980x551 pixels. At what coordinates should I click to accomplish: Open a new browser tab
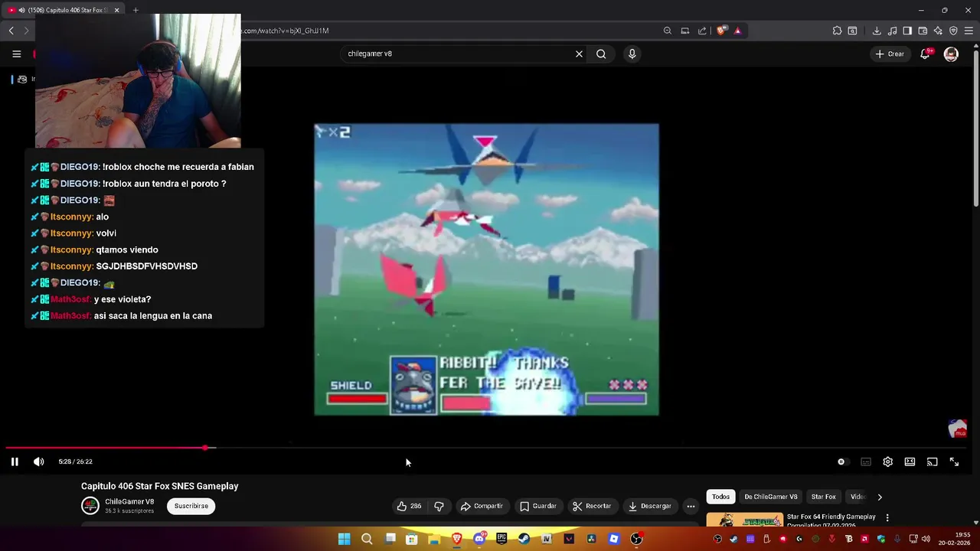(136, 10)
